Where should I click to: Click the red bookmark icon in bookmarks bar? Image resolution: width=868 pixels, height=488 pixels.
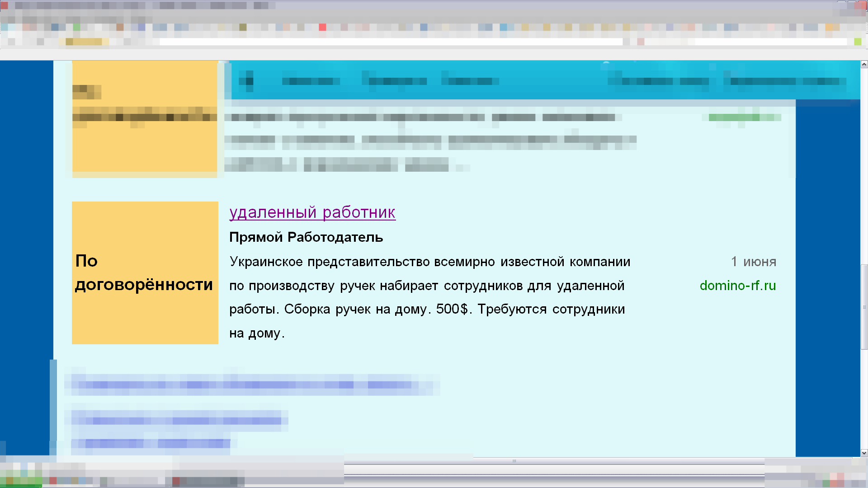click(322, 27)
